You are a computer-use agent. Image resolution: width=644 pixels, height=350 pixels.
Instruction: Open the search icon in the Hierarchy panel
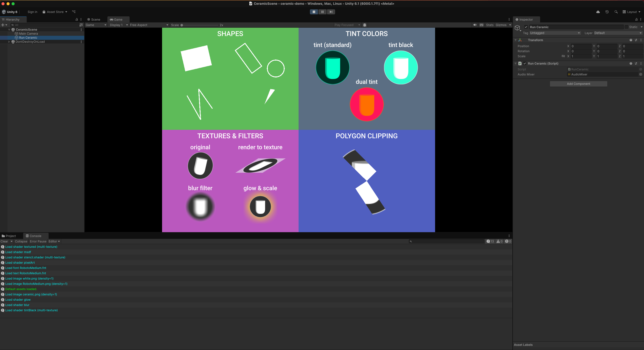(x=12, y=25)
